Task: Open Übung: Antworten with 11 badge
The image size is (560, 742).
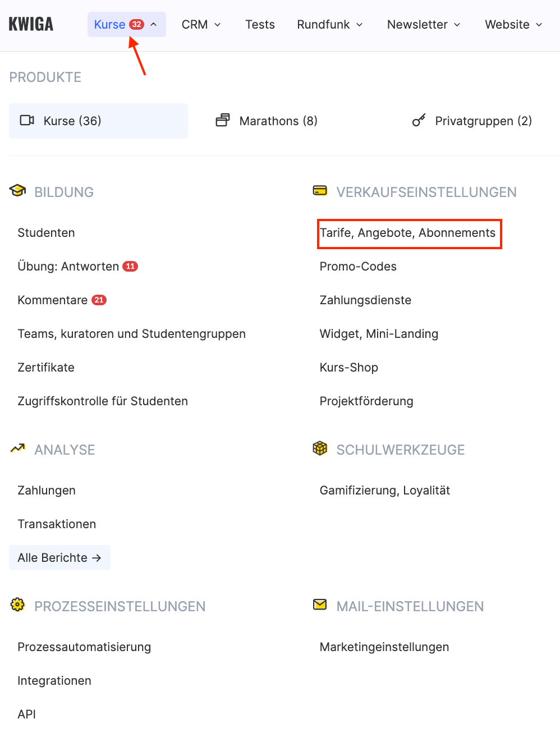Action: [68, 267]
